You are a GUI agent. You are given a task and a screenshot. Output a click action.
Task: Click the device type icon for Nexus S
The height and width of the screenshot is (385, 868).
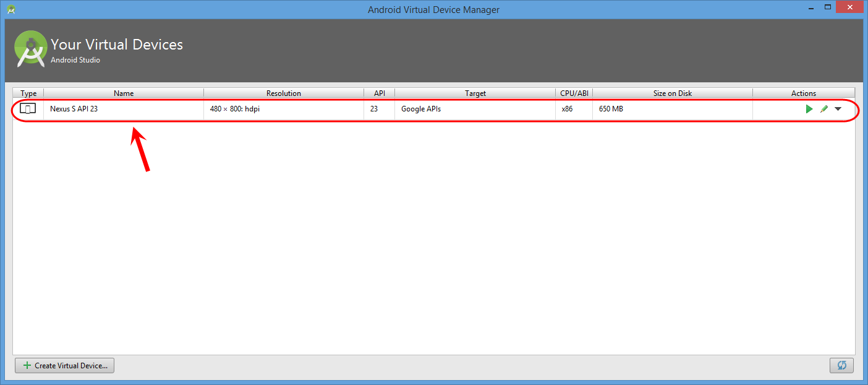coord(28,109)
